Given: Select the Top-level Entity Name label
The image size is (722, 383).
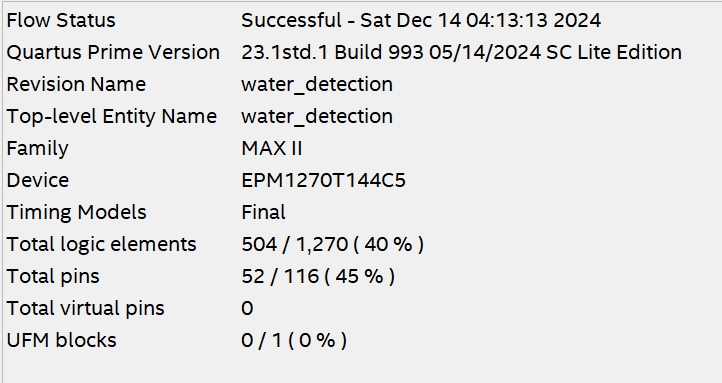Looking at the screenshot, I should tap(111, 116).
